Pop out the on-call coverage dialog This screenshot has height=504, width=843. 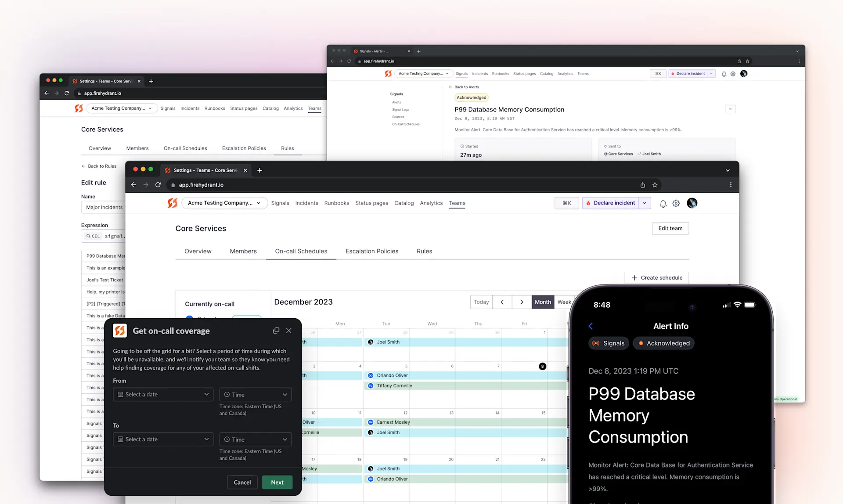pyautogui.click(x=276, y=331)
